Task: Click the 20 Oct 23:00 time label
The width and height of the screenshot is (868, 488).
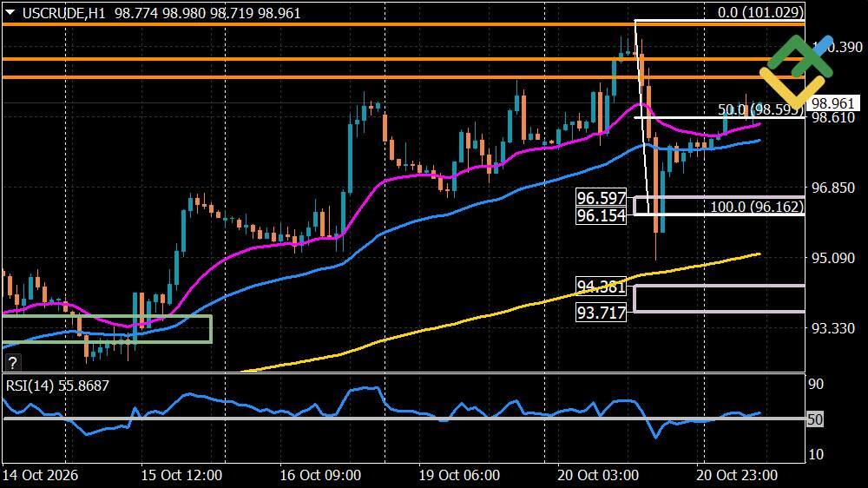Action: tap(737, 475)
